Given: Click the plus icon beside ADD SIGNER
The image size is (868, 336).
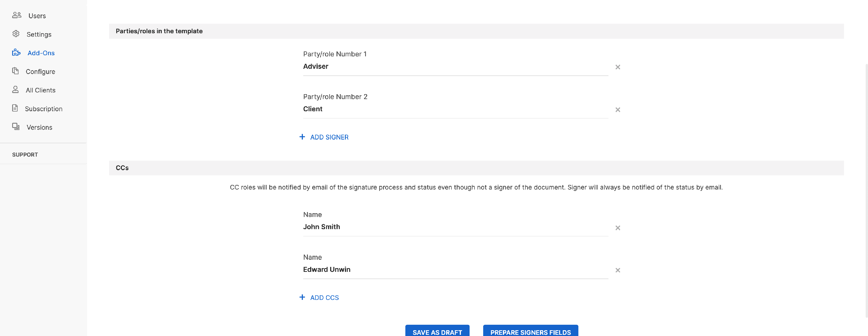Looking at the screenshot, I should 302,137.
